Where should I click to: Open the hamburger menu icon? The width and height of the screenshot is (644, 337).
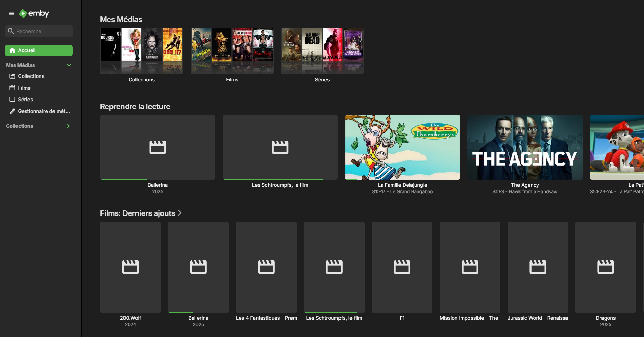[x=12, y=13]
